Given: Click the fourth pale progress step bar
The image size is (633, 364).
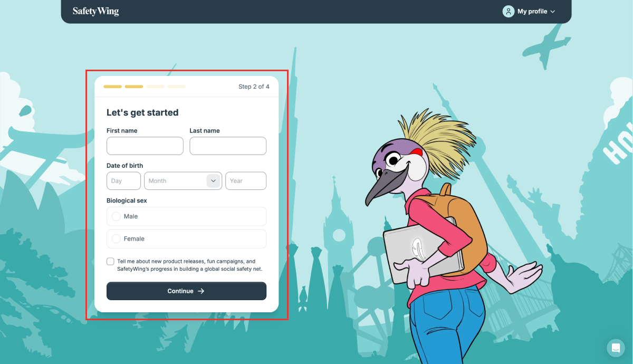Looking at the screenshot, I should (177, 87).
